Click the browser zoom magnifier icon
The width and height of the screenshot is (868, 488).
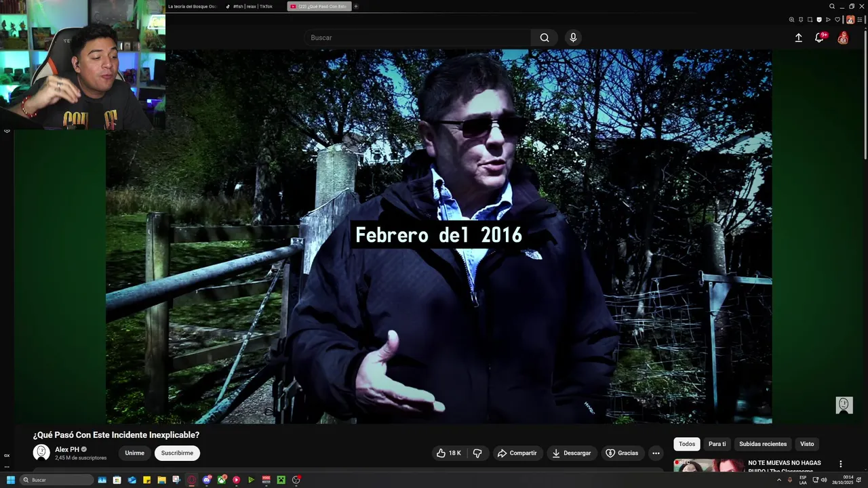click(791, 20)
